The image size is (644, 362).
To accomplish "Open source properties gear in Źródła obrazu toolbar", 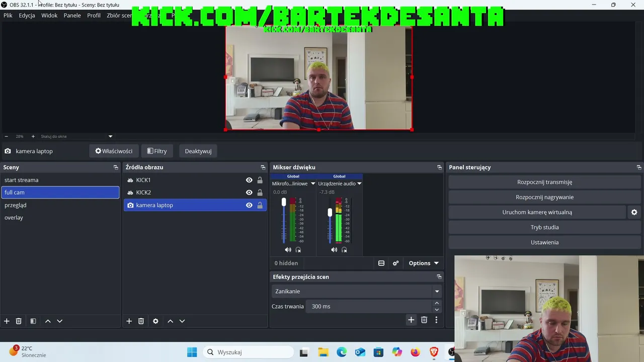I will 155,321.
